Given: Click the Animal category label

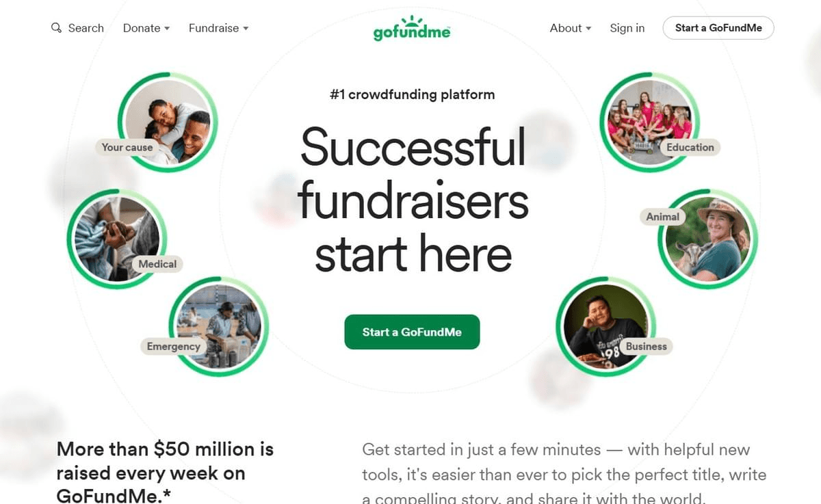Looking at the screenshot, I should [x=663, y=217].
